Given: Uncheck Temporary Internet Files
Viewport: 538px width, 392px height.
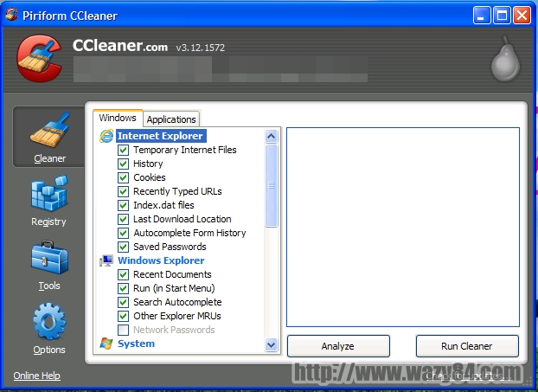Looking at the screenshot, I should [x=123, y=150].
